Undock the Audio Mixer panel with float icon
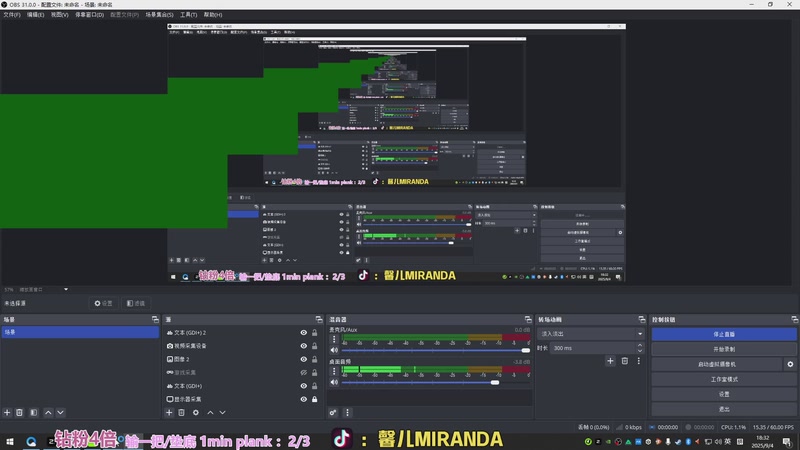Screen dimensions: 800x450 click(528, 319)
